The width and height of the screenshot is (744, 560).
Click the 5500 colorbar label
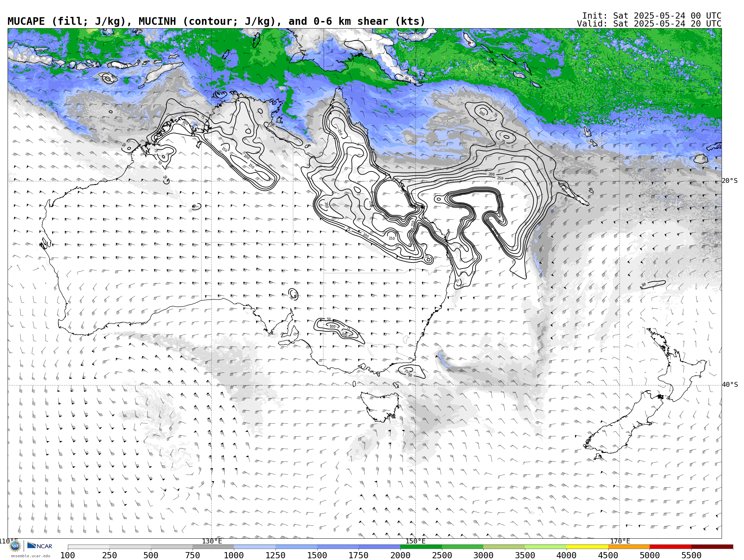691,556
